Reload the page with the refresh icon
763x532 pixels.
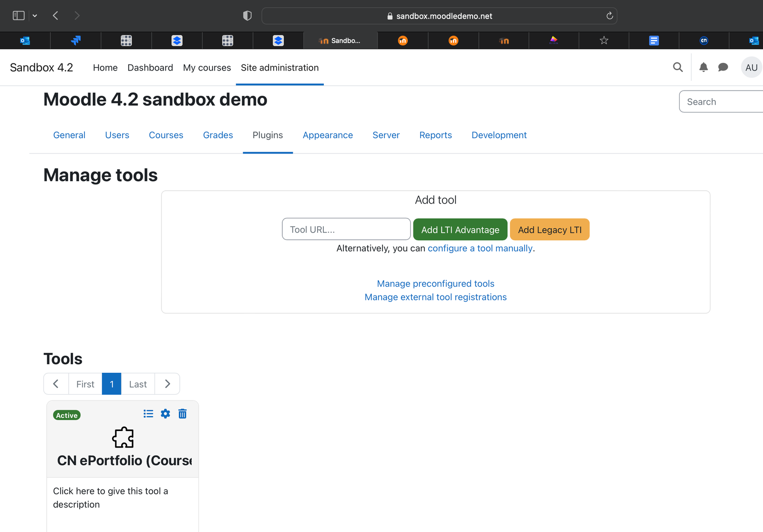coord(609,16)
